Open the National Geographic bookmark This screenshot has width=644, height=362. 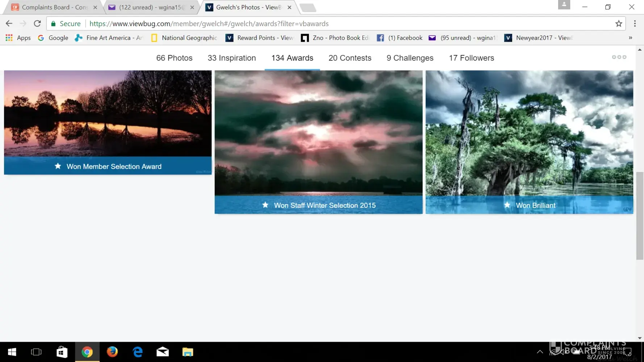(184, 38)
